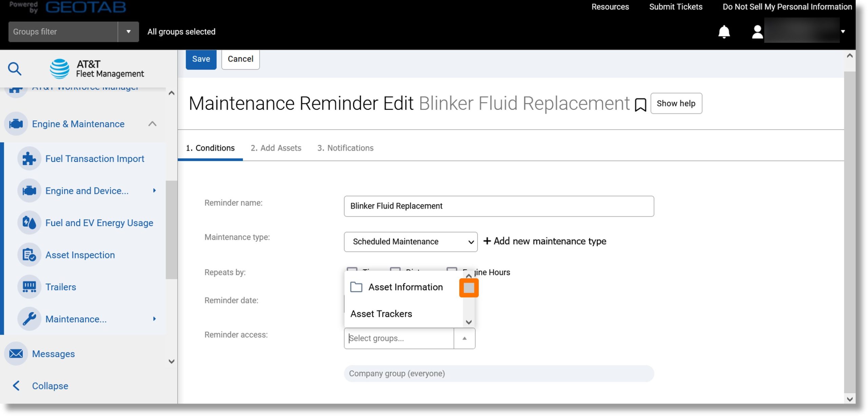868x416 pixels.
Task: Click the Messages sidebar icon
Action: pyautogui.click(x=16, y=354)
